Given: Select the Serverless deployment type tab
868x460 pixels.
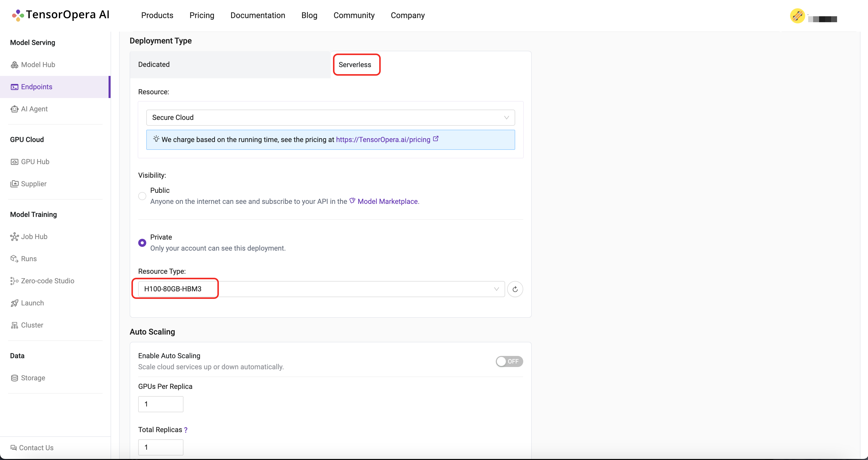Looking at the screenshot, I should (x=355, y=64).
